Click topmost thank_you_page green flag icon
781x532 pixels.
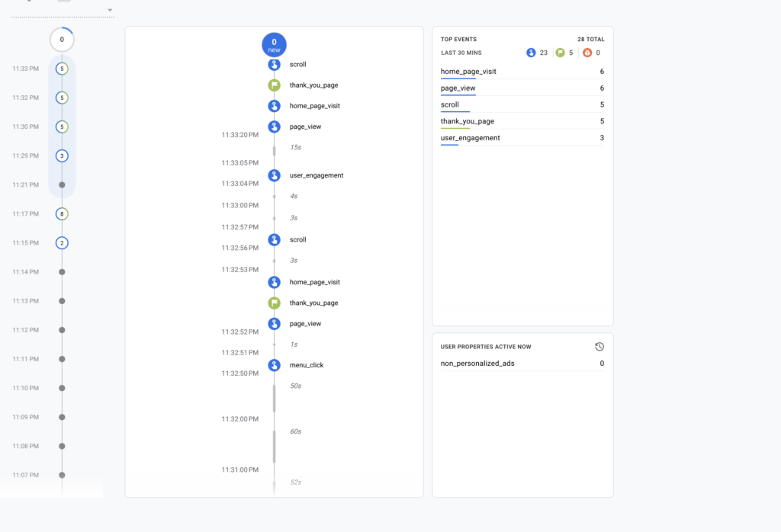(274, 85)
